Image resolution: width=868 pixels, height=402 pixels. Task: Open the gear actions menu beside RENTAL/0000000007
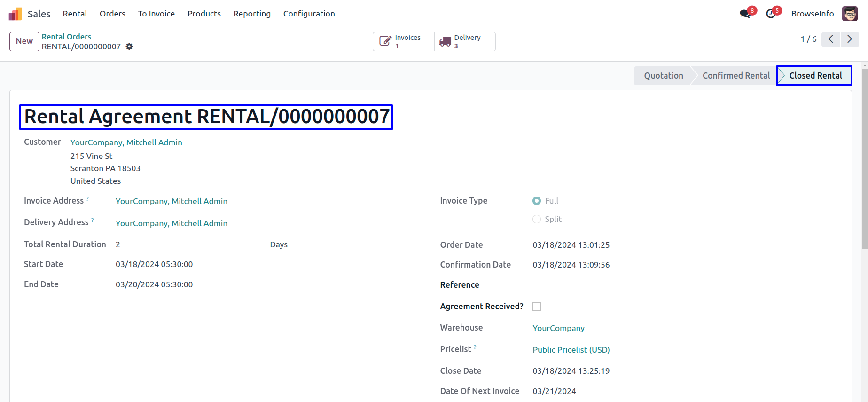pyautogui.click(x=129, y=47)
